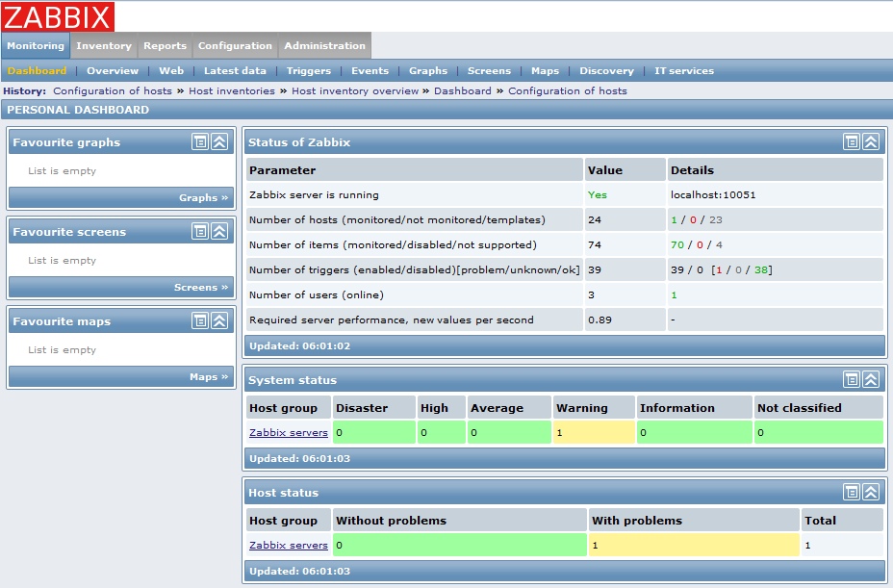Click the green Without problems cell
The height and width of the screenshot is (588, 893).
pyautogui.click(x=459, y=546)
